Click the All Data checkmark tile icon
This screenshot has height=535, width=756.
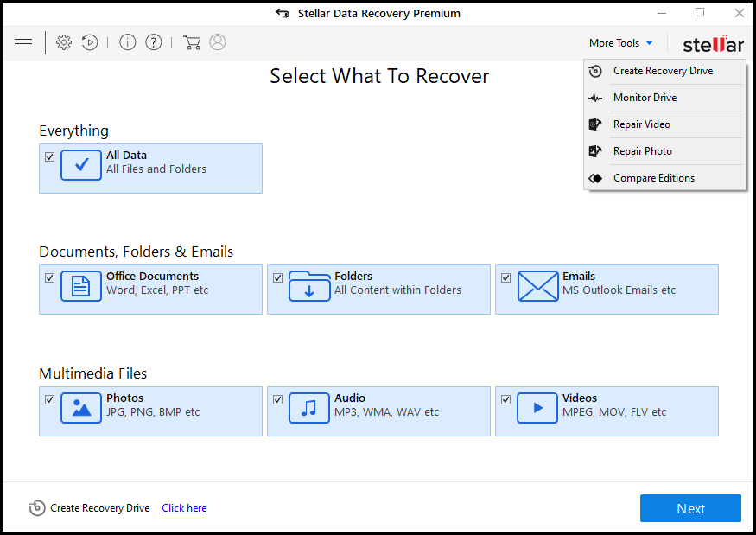tap(81, 165)
